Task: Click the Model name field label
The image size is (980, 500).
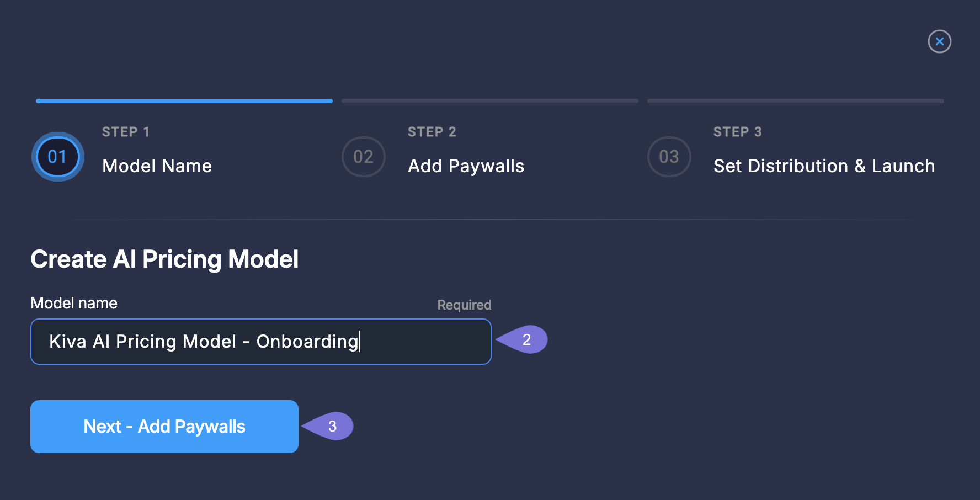Action: 73,302
